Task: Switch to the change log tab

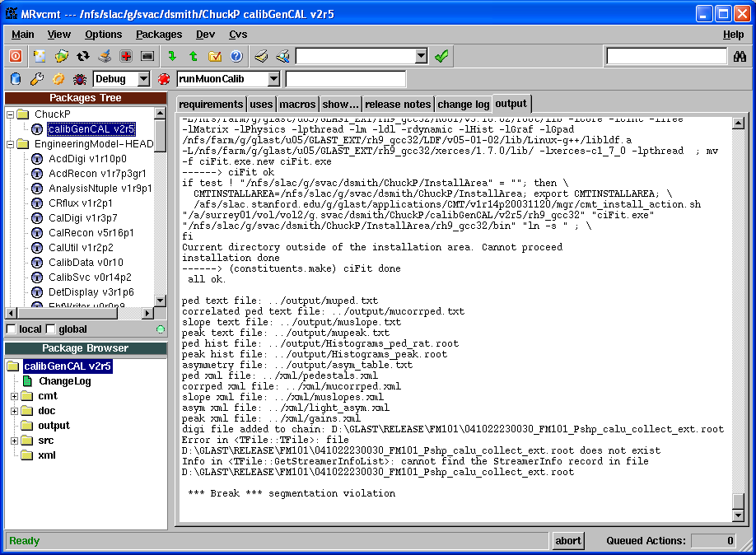Action: pyautogui.click(x=464, y=104)
